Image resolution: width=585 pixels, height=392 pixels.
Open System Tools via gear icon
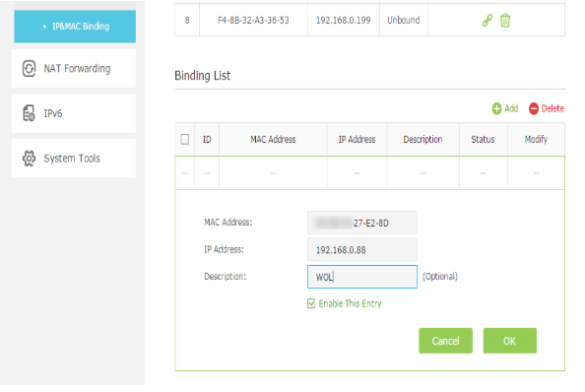[29, 159]
